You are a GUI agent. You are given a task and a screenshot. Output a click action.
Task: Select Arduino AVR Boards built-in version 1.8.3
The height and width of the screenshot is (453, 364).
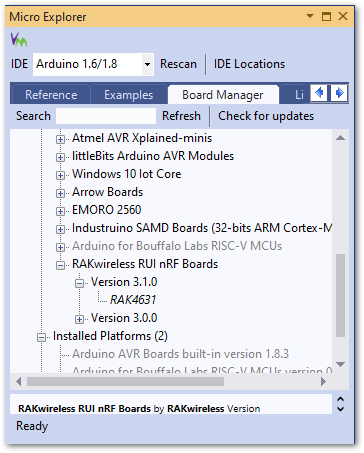click(x=180, y=354)
